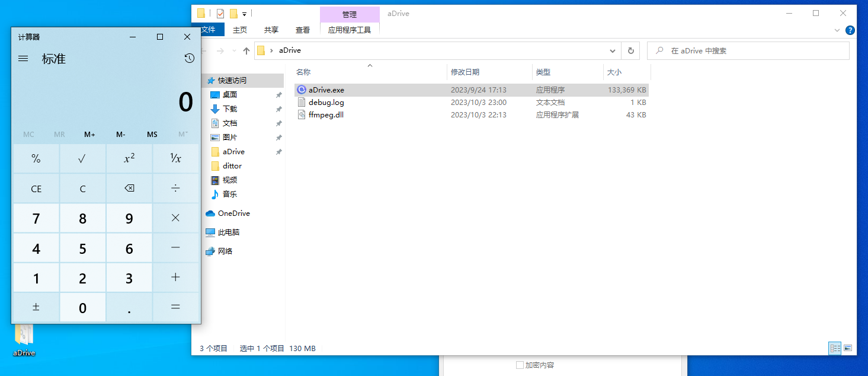Expand the ribbon with the chevron
This screenshot has height=376, width=868.
837,30
